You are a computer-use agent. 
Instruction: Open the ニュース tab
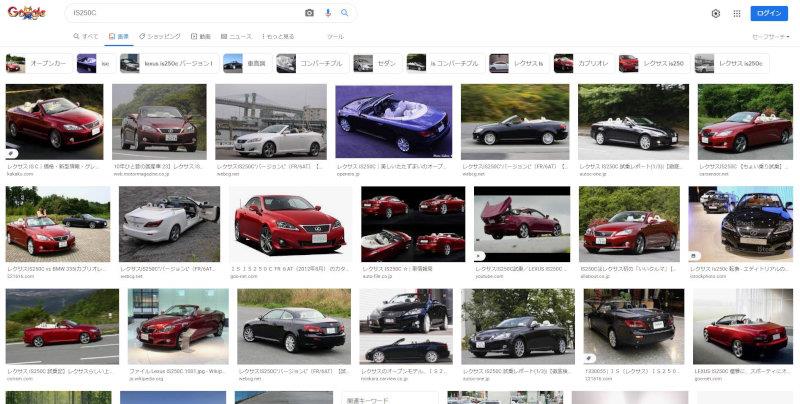(236, 36)
